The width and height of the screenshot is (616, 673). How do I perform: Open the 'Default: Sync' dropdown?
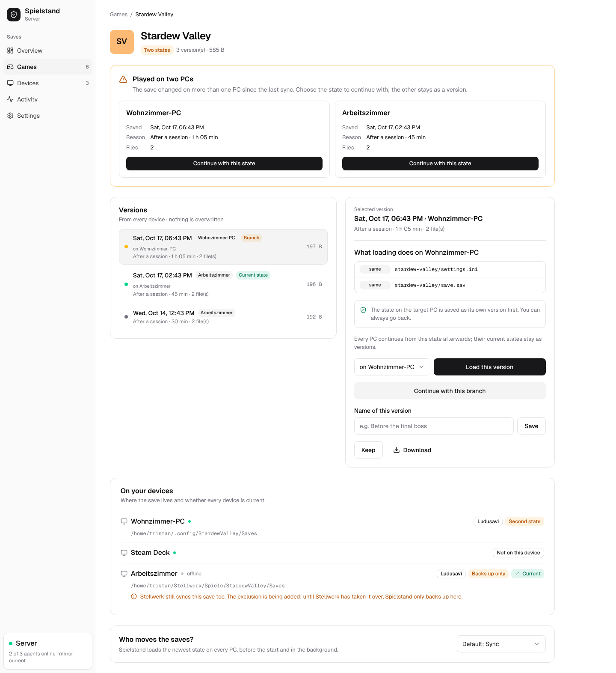pyautogui.click(x=501, y=644)
